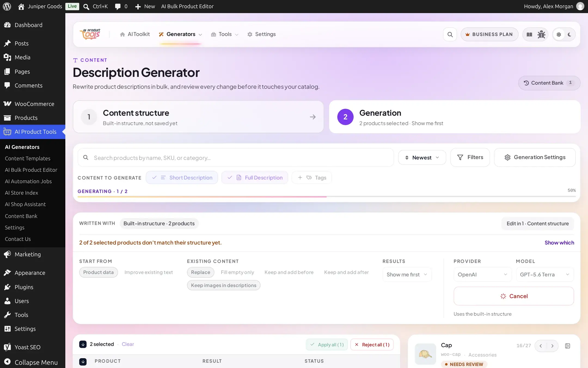Open the Juniper Goods home icon
This screenshot has width=588, height=368.
click(x=21, y=7)
